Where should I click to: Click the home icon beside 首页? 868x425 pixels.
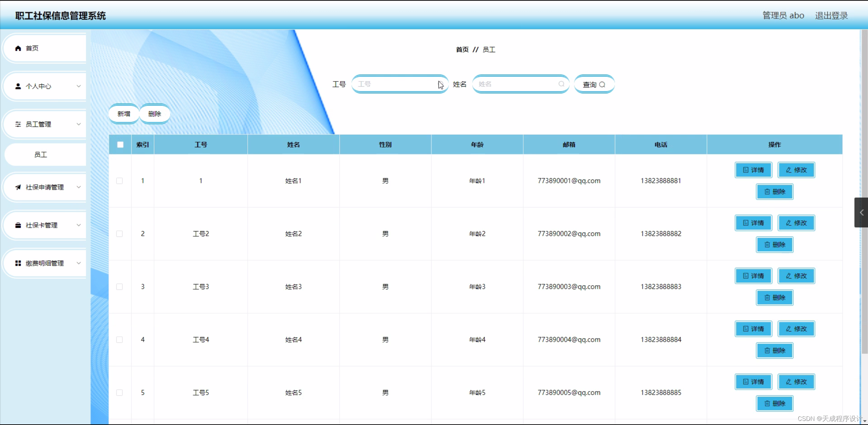pyautogui.click(x=18, y=48)
